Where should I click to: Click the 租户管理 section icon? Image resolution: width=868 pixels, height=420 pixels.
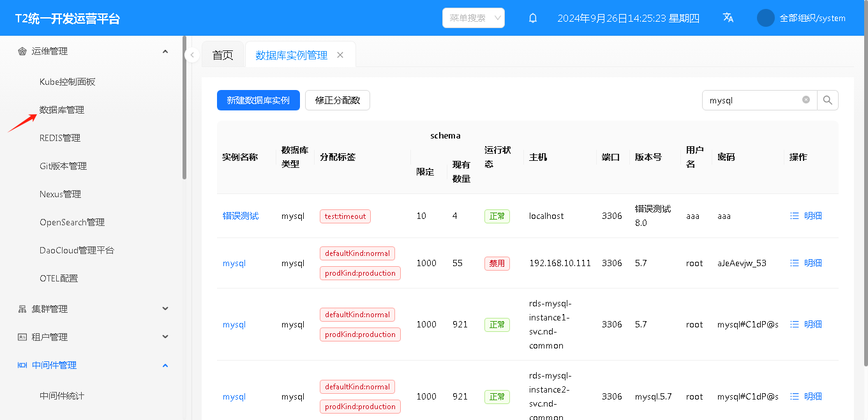pyautogui.click(x=22, y=337)
